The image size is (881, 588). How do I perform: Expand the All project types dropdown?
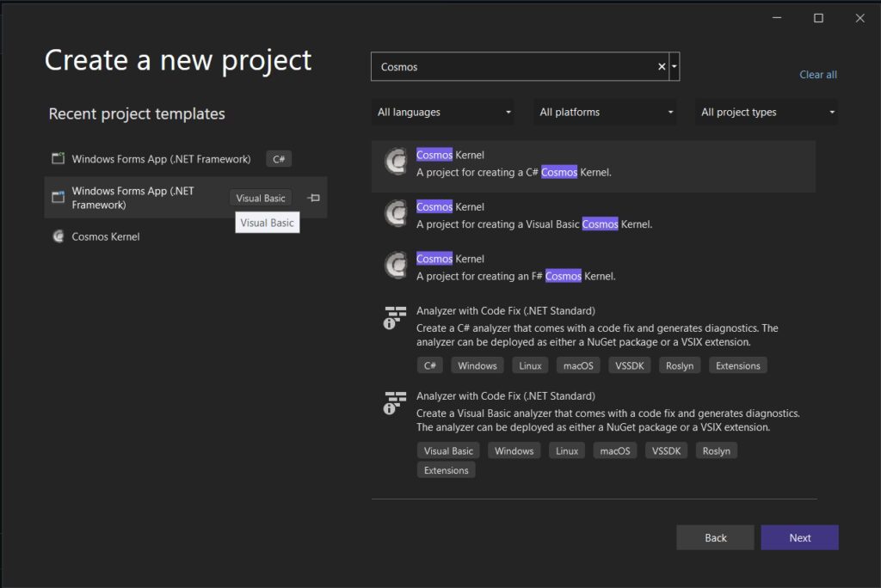767,112
